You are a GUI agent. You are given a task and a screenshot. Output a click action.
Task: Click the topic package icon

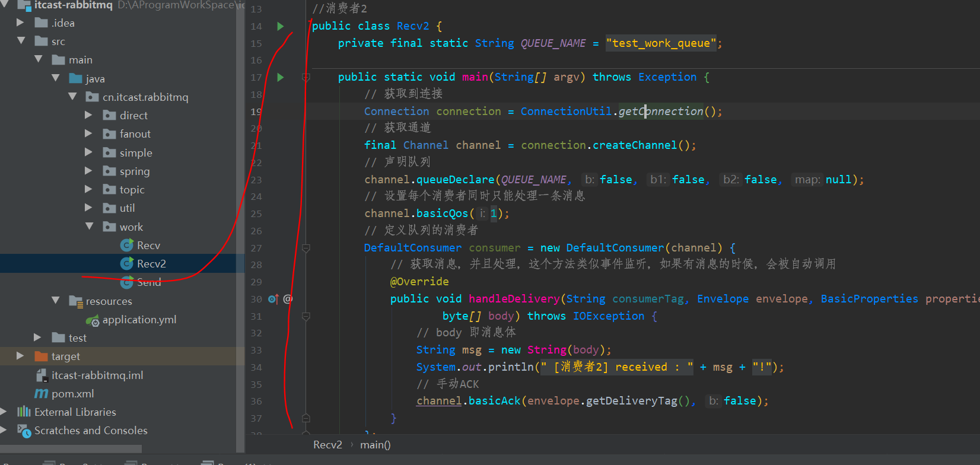pyautogui.click(x=109, y=190)
